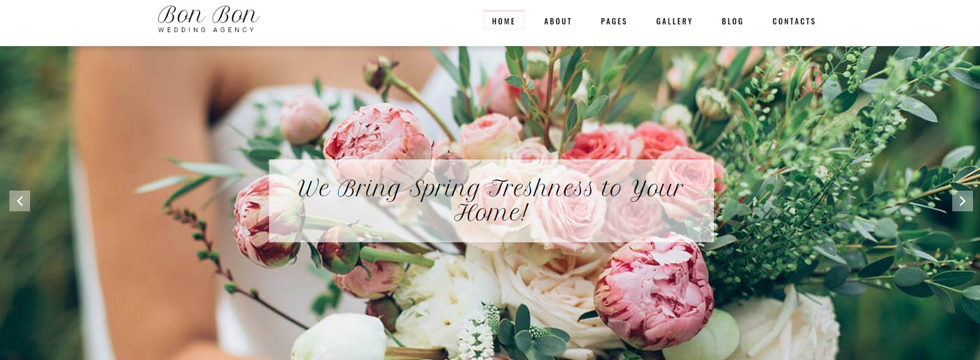
Task: Click the Spring Freshness slide headline
Action: click(491, 201)
